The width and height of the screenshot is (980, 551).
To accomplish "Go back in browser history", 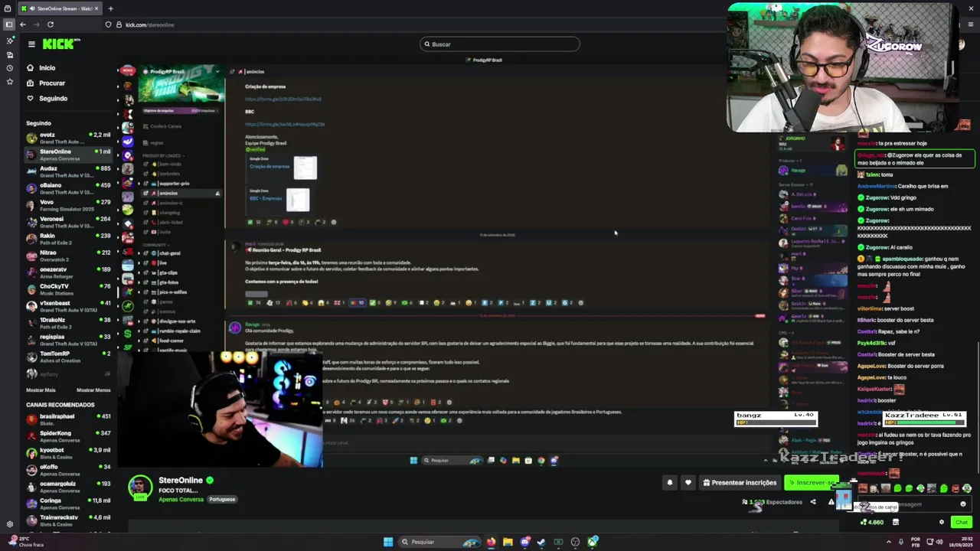I will coord(23,24).
